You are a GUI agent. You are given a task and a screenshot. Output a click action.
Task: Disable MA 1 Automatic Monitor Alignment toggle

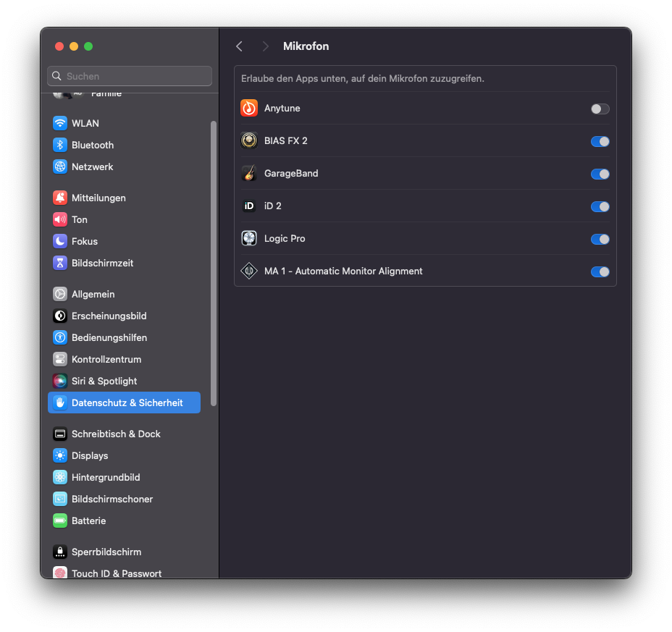click(600, 271)
